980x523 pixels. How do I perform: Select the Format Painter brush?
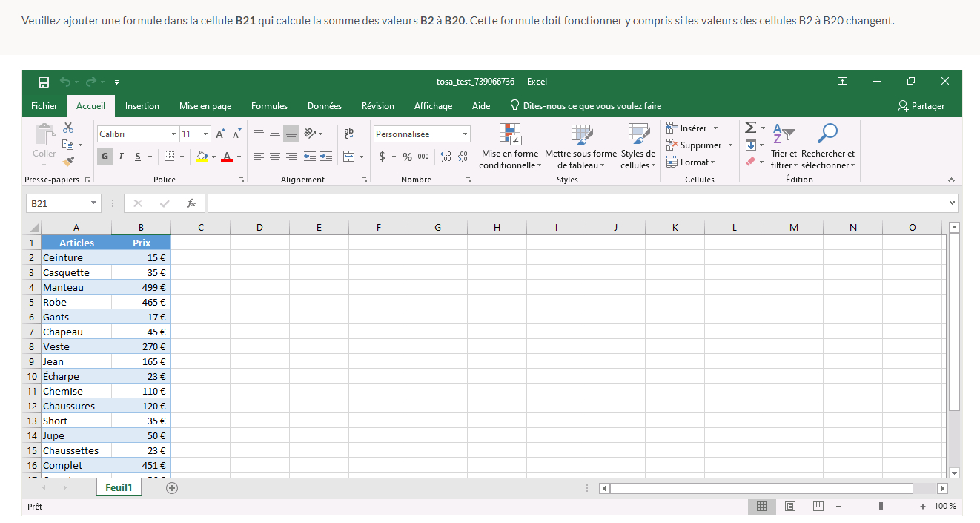point(68,161)
